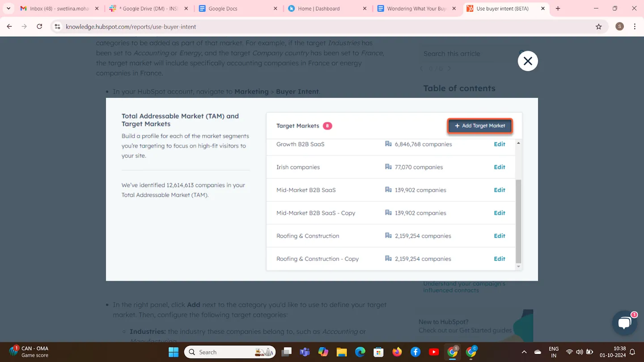Click the ENG IN language indicator
The height and width of the screenshot is (362, 644).
[554, 352]
